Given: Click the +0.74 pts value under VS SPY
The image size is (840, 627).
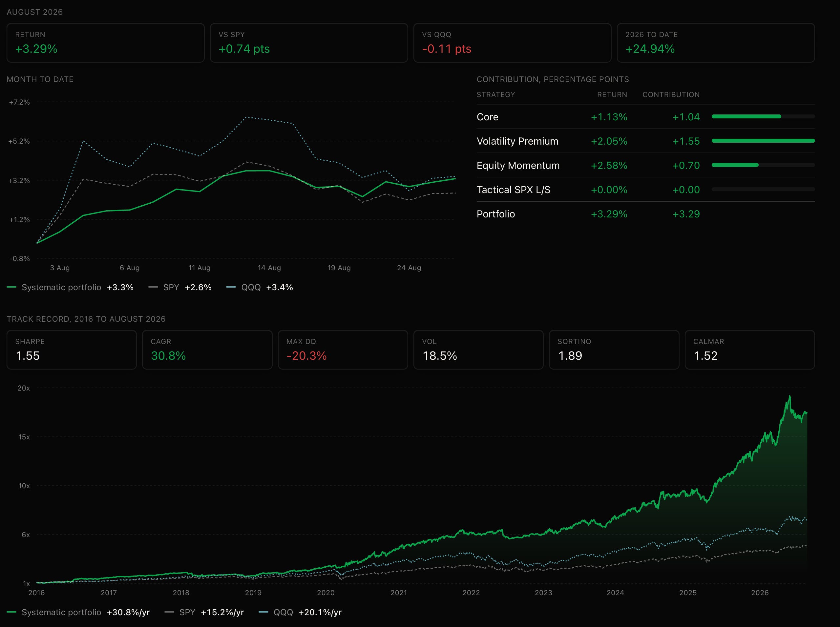Looking at the screenshot, I should click(x=244, y=49).
